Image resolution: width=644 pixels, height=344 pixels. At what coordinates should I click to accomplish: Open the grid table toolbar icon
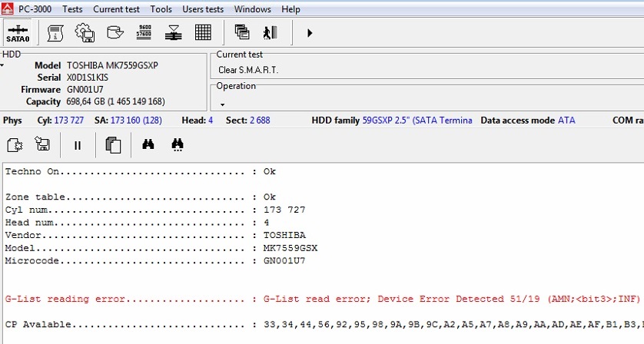pos(203,33)
